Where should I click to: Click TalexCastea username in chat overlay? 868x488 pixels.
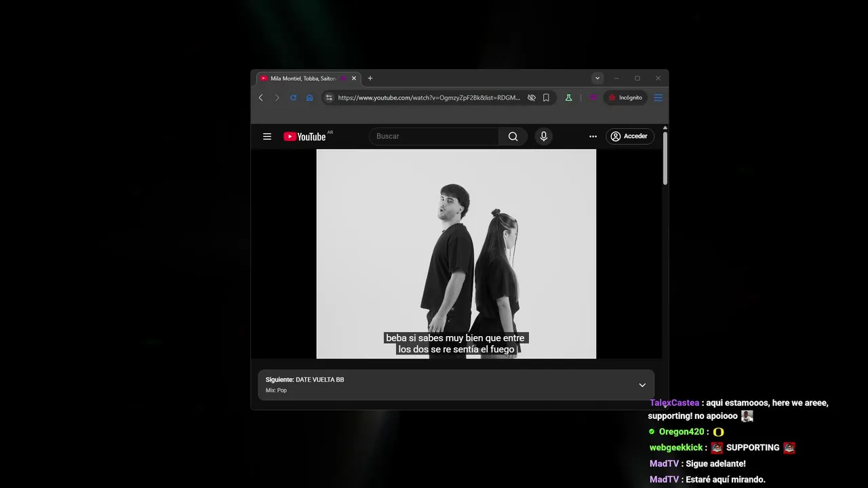click(x=674, y=403)
